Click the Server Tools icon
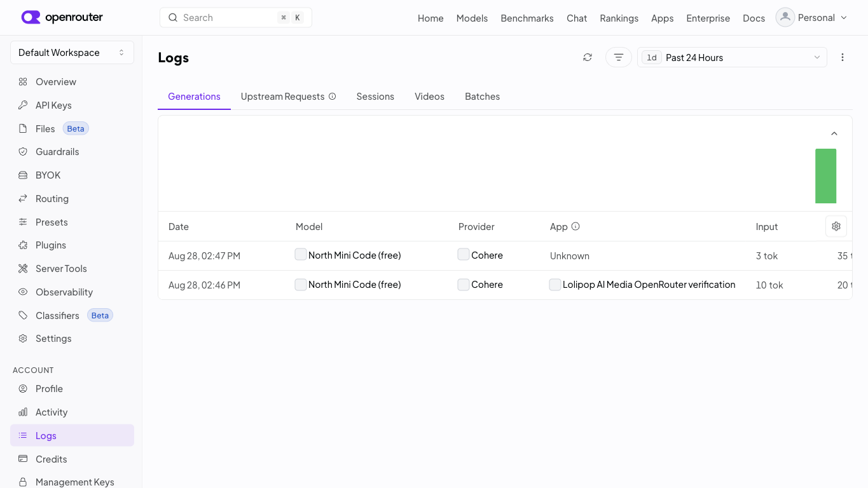This screenshot has height=488, width=868. 23,269
